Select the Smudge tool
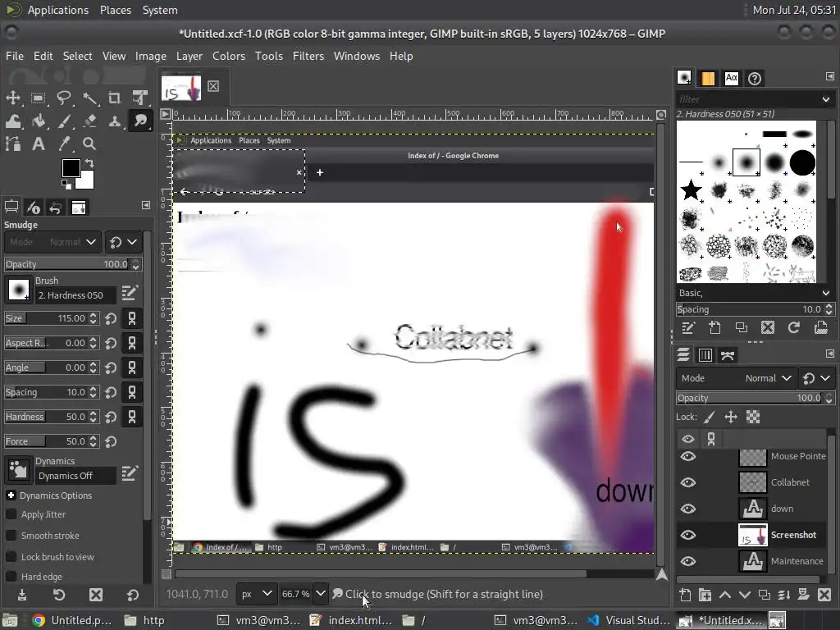The image size is (840, 630). pos(140,121)
